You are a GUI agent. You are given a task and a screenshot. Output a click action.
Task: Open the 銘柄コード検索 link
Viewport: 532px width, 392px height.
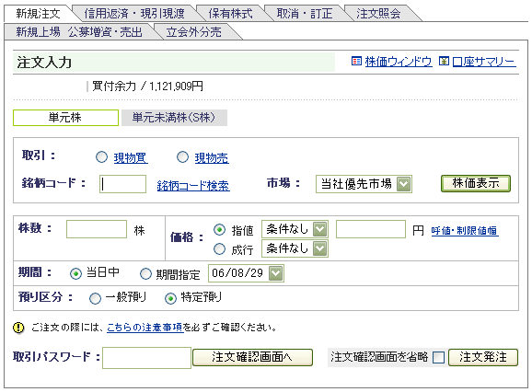[x=193, y=186]
